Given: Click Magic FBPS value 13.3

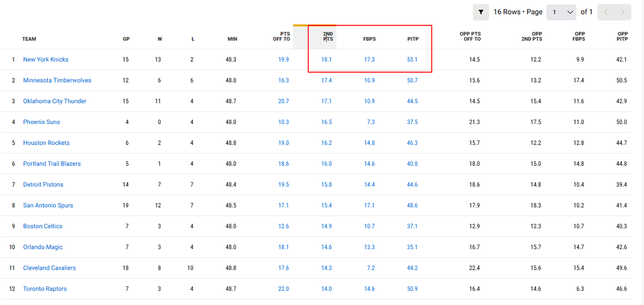Looking at the screenshot, I should point(369,248).
